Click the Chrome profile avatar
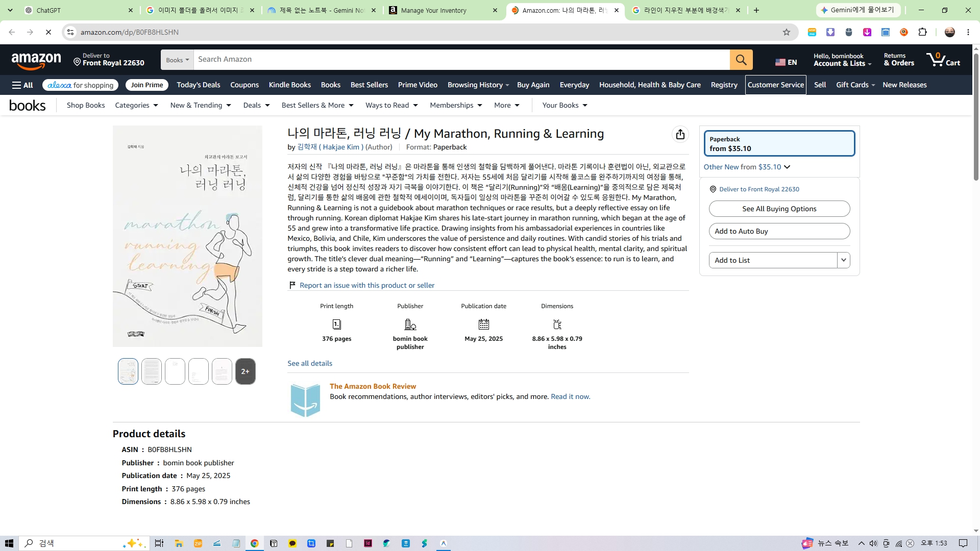 pos(950,32)
